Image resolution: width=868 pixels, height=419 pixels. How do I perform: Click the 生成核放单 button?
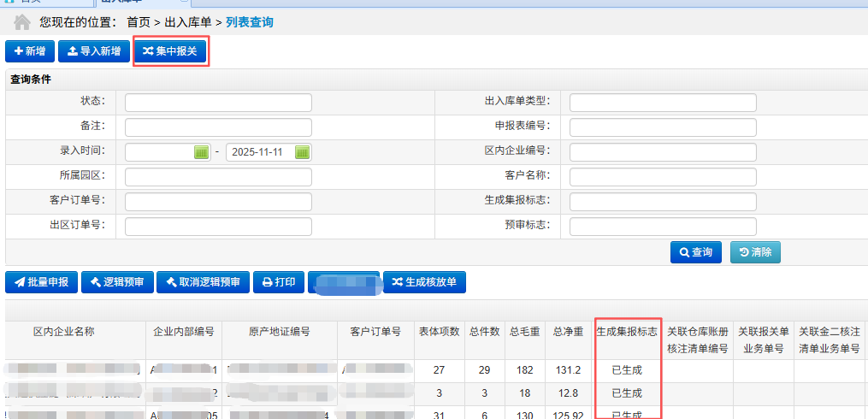coord(424,282)
